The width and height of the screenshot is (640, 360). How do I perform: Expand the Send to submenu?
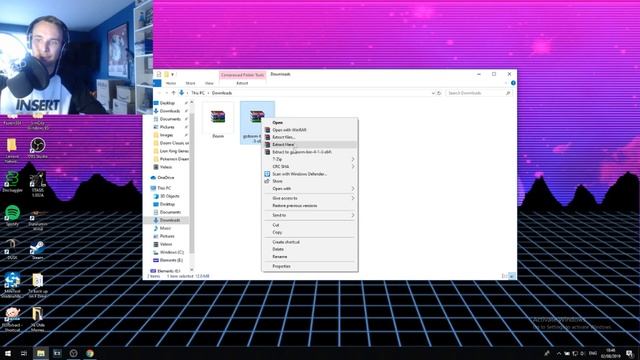click(x=310, y=215)
